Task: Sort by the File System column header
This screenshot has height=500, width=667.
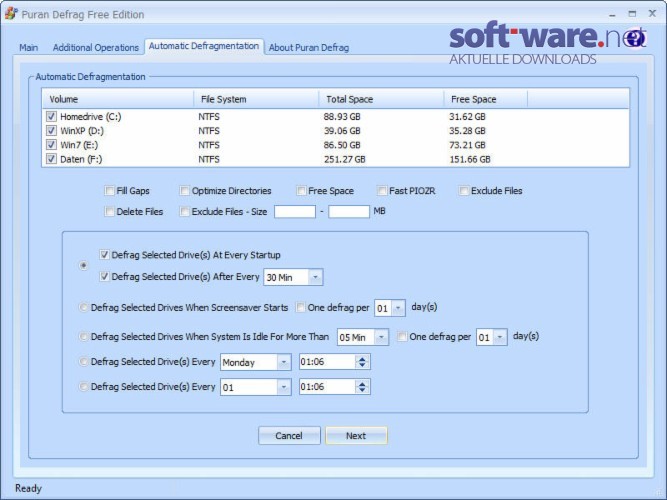Action: 256,99
